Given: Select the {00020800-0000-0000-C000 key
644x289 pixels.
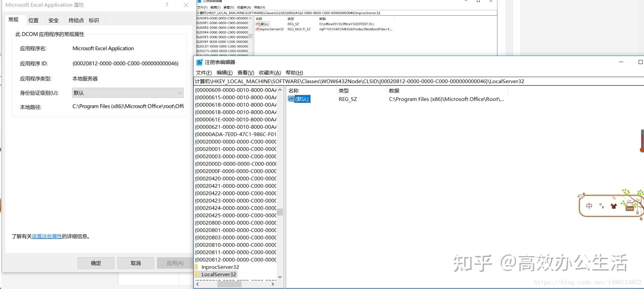Looking at the screenshot, I should coord(236,223).
